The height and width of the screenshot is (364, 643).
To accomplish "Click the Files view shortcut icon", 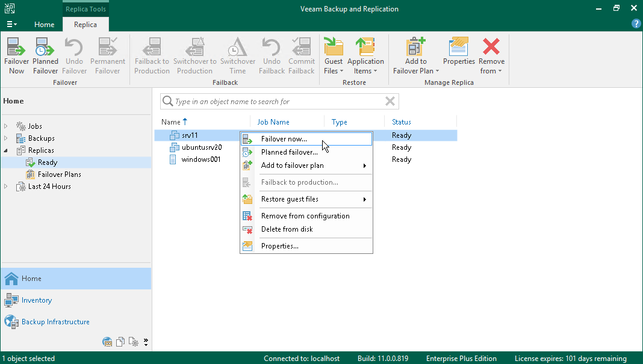I will (x=120, y=342).
